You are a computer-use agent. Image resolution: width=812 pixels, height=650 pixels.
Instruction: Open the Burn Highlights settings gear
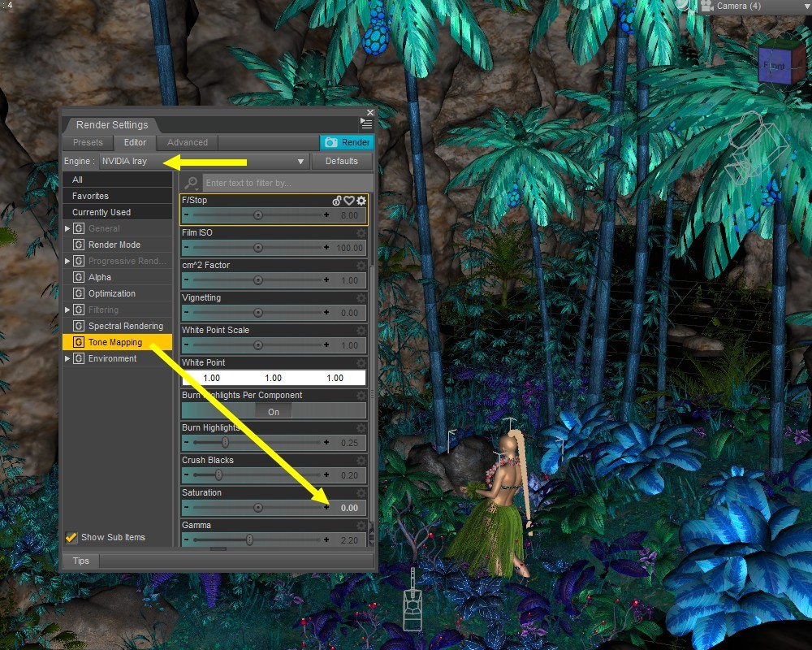click(361, 428)
